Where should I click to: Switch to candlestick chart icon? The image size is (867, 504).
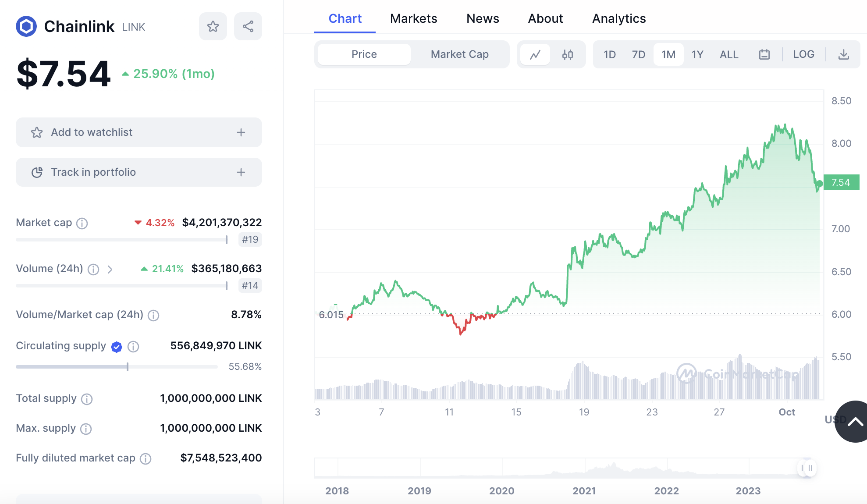pyautogui.click(x=568, y=55)
